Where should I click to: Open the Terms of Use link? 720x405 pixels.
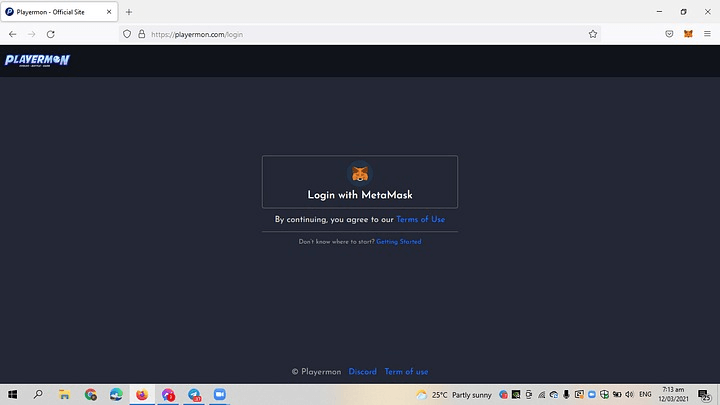[420, 219]
